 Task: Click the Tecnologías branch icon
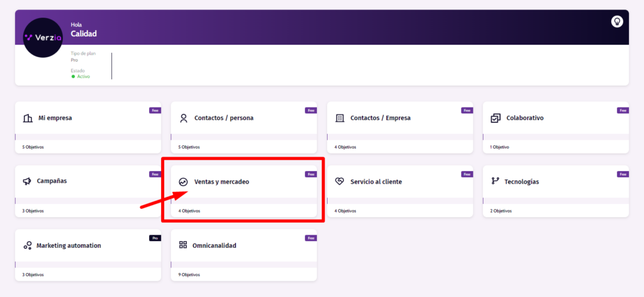click(x=496, y=182)
